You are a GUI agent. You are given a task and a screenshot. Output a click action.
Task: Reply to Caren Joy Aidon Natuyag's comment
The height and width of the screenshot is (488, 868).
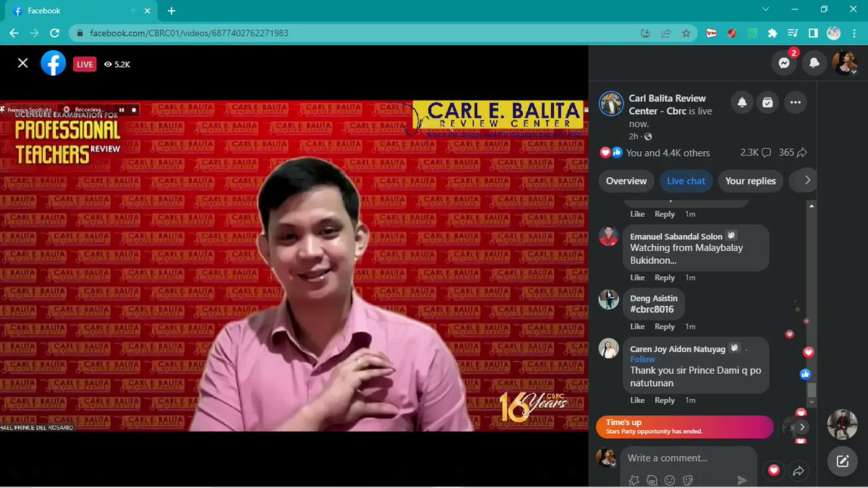(x=665, y=401)
